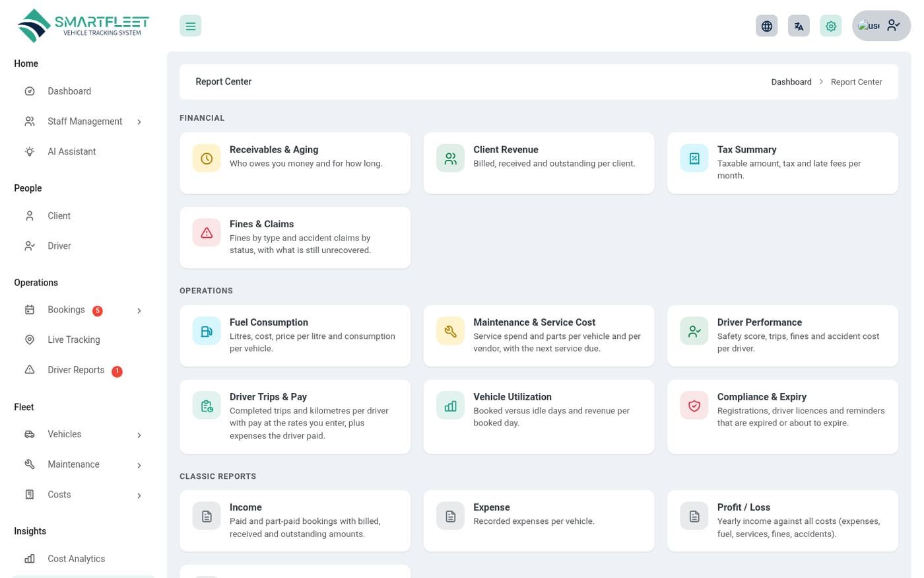Click the Fuel Consumption pump icon
This screenshot has height=578, width=924.
tap(207, 331)
